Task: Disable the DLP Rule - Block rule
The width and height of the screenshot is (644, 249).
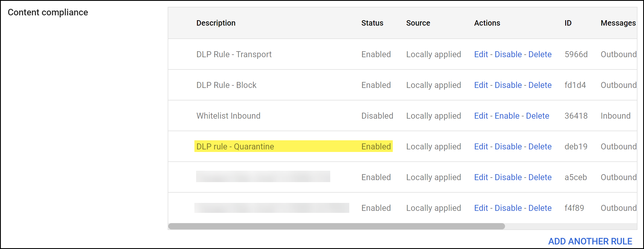Action: [508, 85]
